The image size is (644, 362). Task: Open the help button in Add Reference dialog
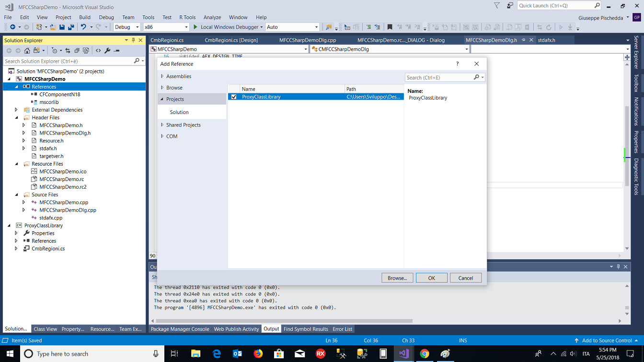coord(457,64)
